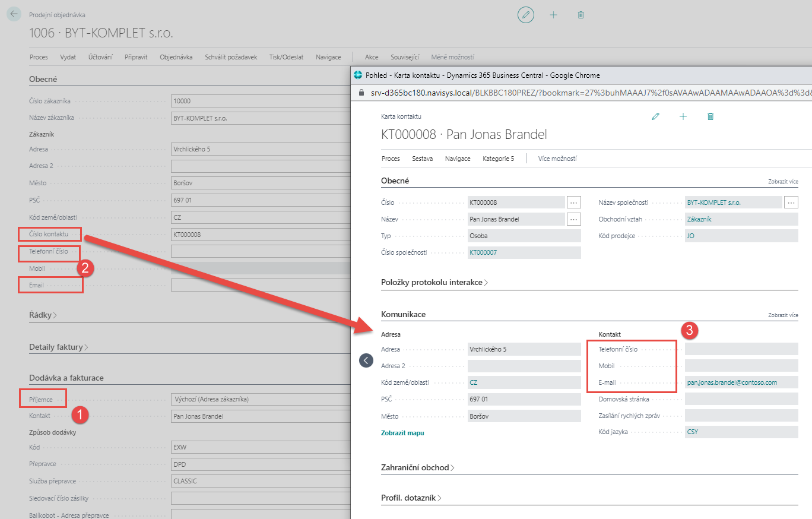The width and height of the screenshot is (812, 519).
Task: Click the Zobrazit mapu link
Action: click(x=402, y=433)
